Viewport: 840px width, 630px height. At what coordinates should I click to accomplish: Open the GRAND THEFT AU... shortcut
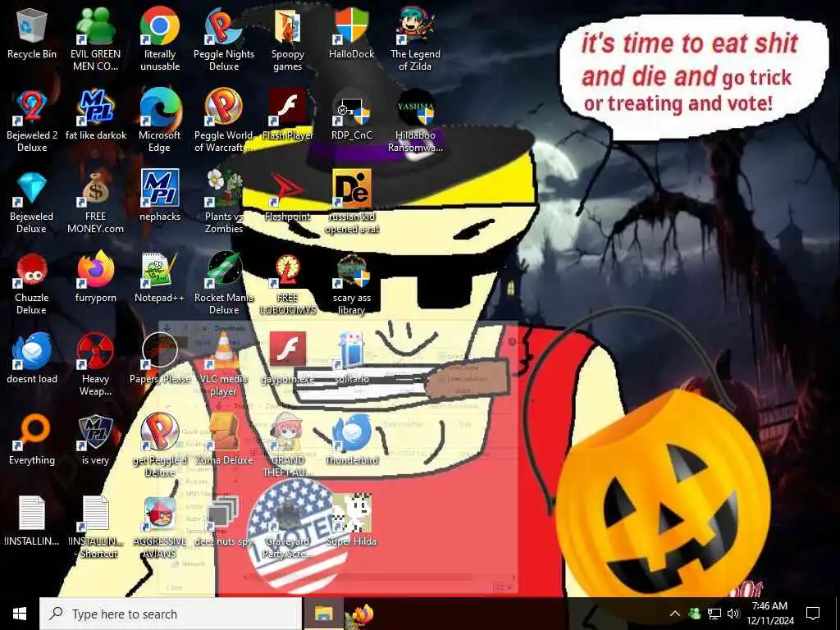pos(288,446)
